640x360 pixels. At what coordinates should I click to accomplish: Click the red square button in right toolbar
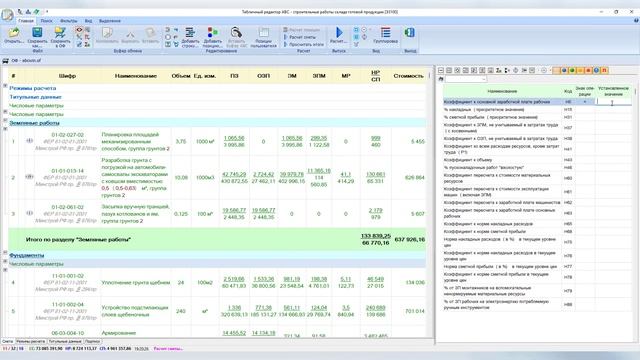pyautogui.click(x=588, y=71)
